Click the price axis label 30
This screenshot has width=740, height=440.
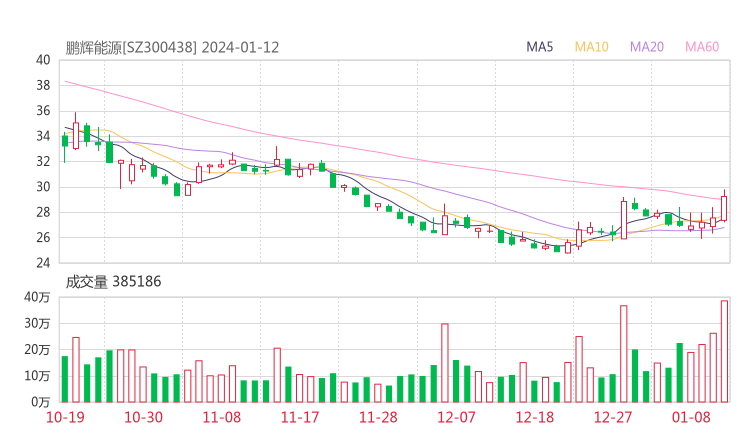(43, 187)
